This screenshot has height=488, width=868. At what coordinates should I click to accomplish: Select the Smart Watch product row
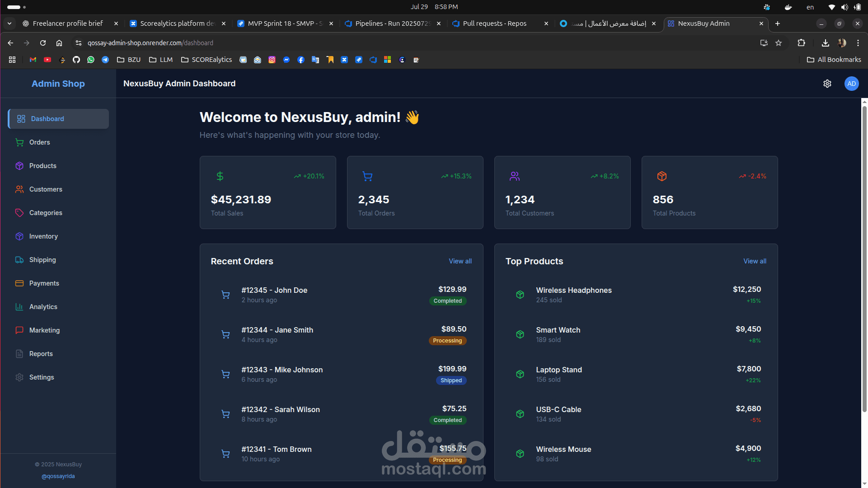(x=636, y=335)
